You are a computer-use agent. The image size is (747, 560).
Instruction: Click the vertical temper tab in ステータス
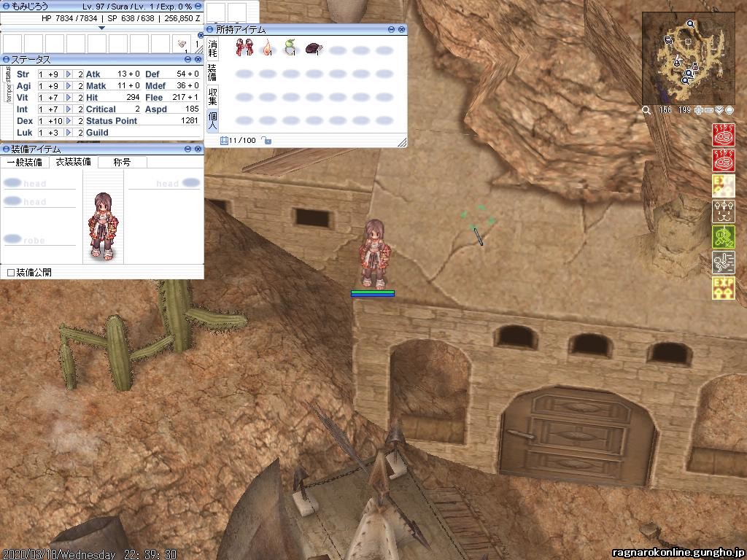pyautogui.click(x=9, y=93)
